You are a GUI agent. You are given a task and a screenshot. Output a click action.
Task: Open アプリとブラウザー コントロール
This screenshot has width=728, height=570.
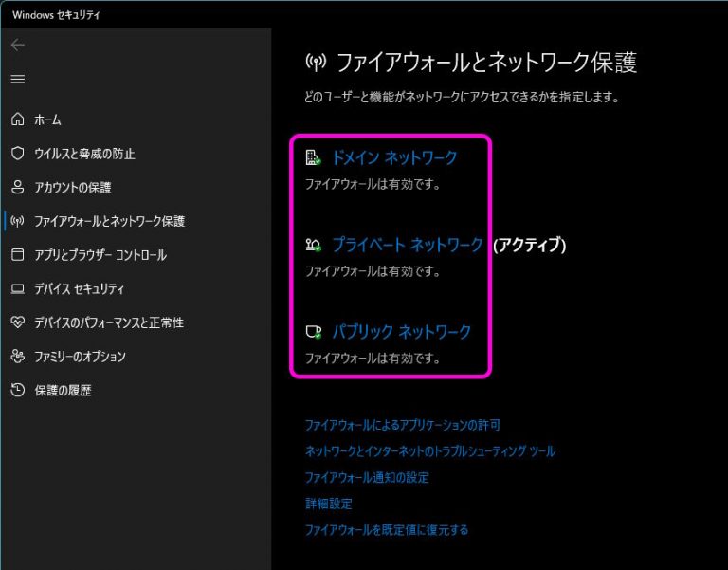100,255
